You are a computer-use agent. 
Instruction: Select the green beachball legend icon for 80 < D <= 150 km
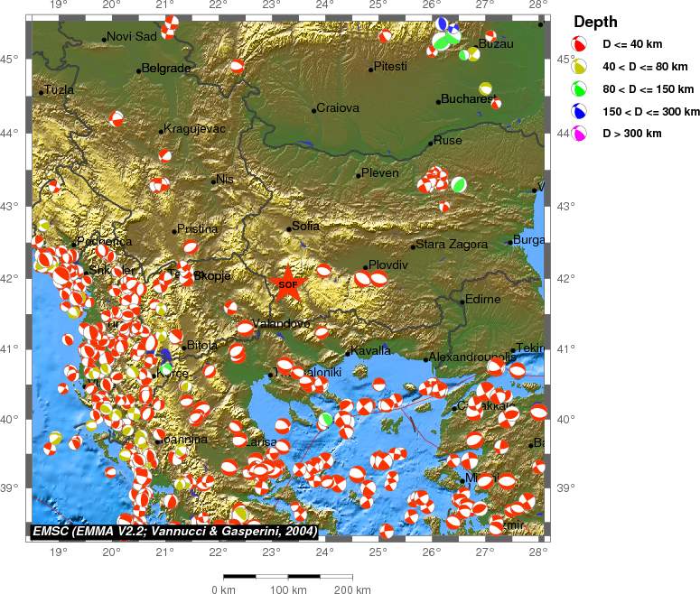pyautogui.click(x=579, y=88)
